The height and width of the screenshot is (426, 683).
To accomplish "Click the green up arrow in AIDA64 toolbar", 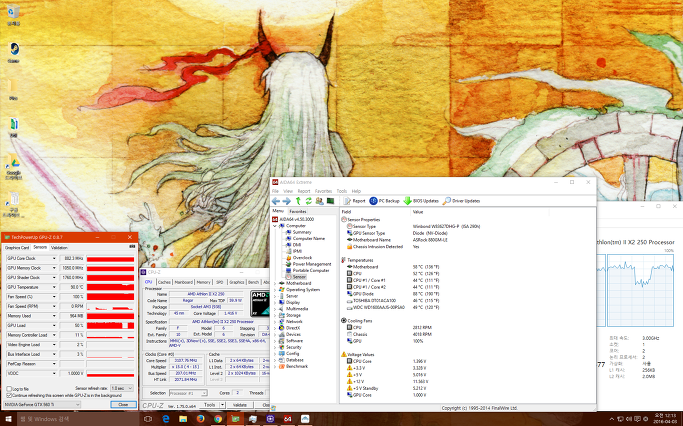I will click(298, 201).
